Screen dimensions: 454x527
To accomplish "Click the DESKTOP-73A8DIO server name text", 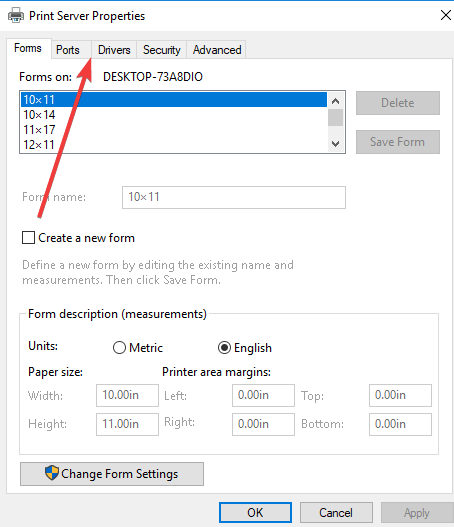I will [153, 77].
